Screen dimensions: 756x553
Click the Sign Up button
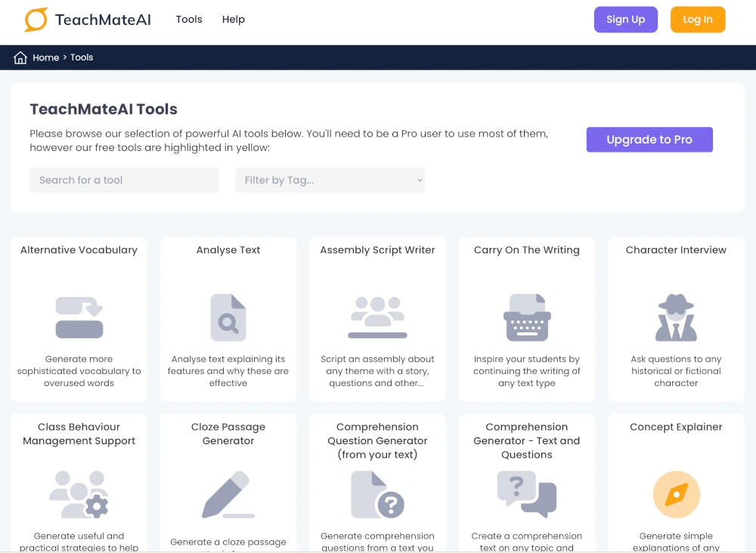coord(626,20)
